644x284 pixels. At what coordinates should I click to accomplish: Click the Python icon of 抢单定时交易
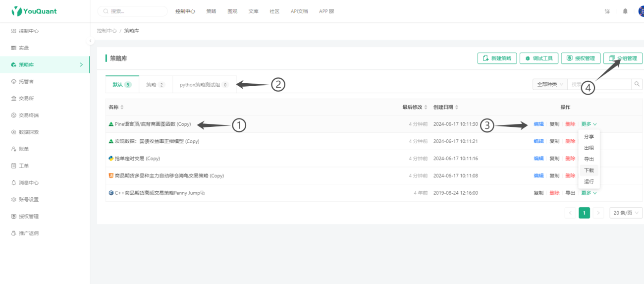[x=111, y=159]
